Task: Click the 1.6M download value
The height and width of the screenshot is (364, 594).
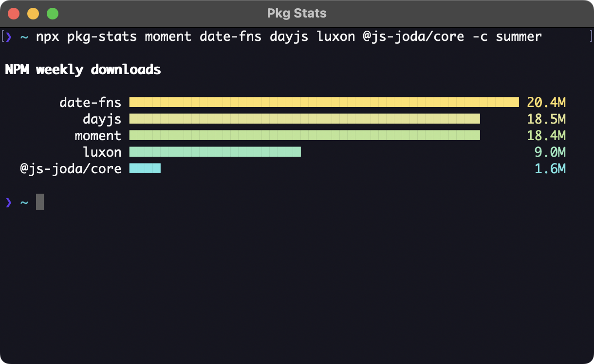Action: click(550, 168)
